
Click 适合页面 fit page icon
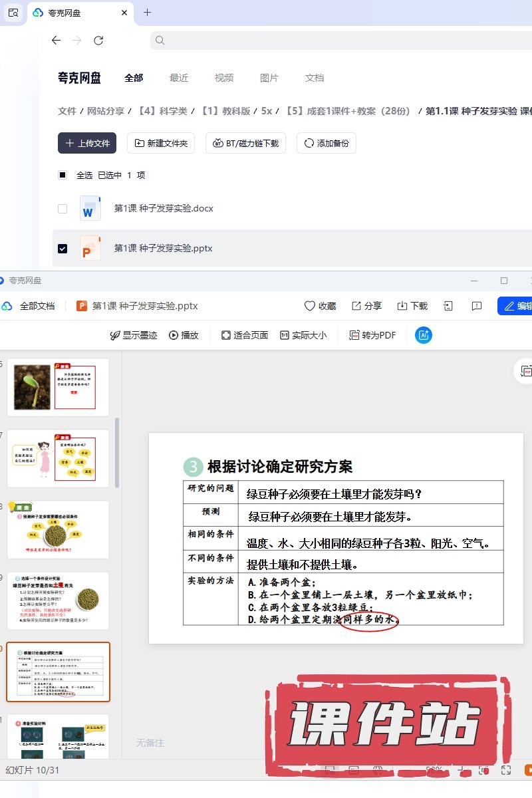(226, 335)
